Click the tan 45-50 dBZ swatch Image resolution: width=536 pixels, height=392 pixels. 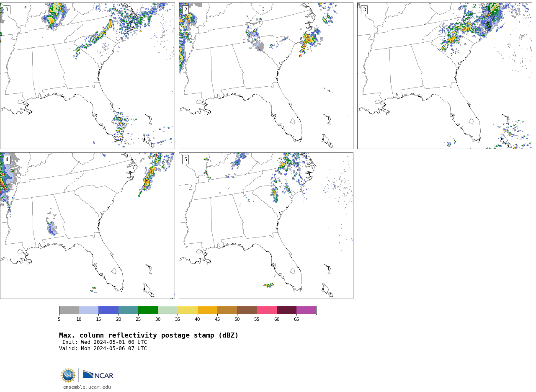tap(227, 310)
